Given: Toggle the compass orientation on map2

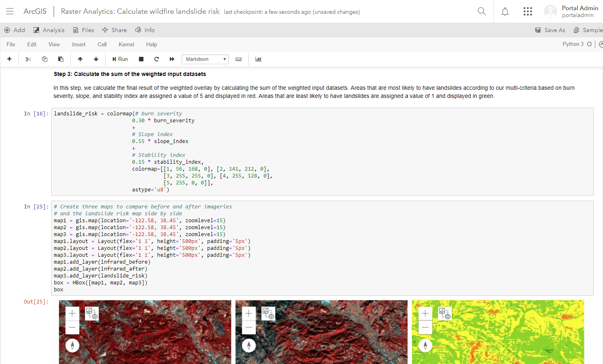Looking at the screenshot, I should pyautogui.click(x=249, y=345).
